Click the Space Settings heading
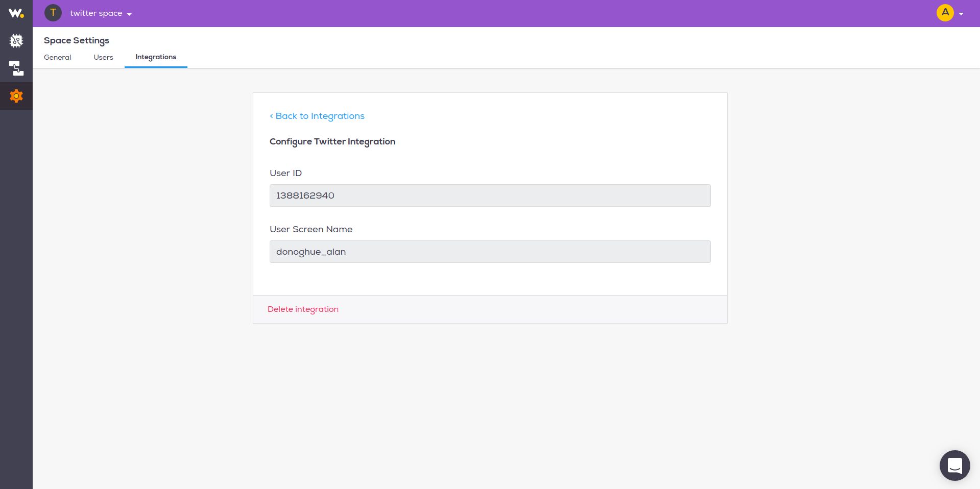This screenshot has width=980, height=489. 77,40
